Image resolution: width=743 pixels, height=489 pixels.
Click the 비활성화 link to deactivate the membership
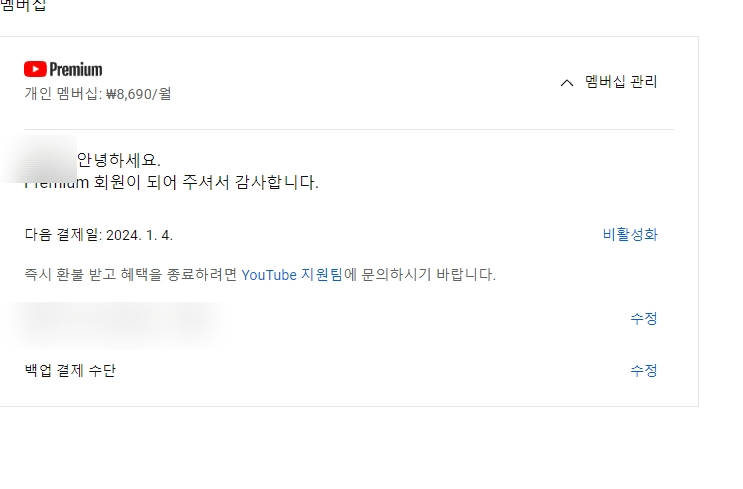click(630, 235)
